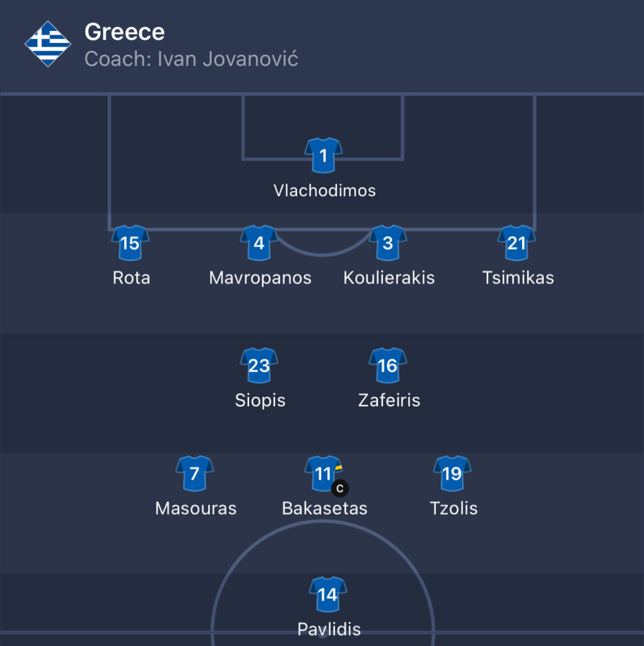Open the Greece team name heading
The width and height of the screenshot is (644, 646).
pos(124,32)
